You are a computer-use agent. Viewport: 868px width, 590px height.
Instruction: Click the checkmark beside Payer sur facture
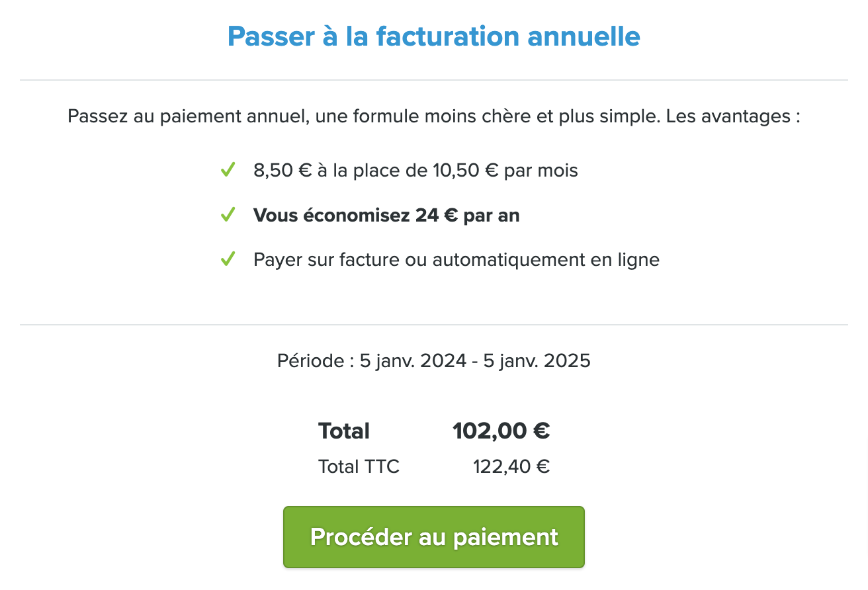point(228,259)
